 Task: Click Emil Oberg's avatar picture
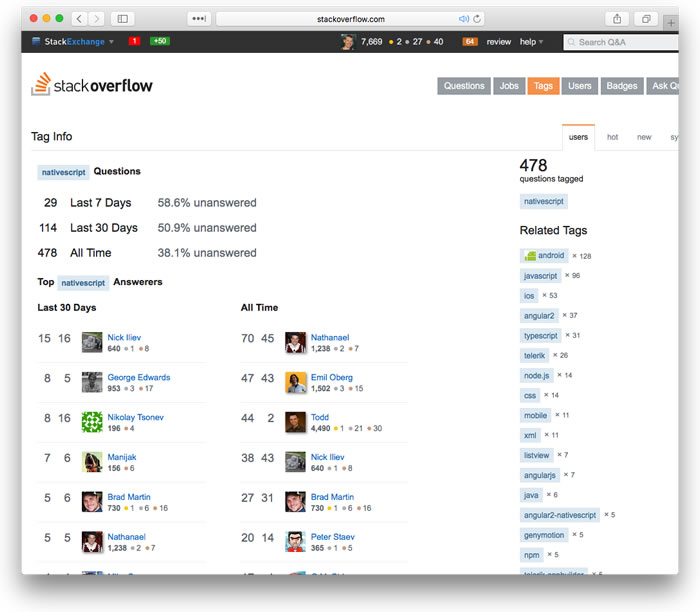point(296,382)
